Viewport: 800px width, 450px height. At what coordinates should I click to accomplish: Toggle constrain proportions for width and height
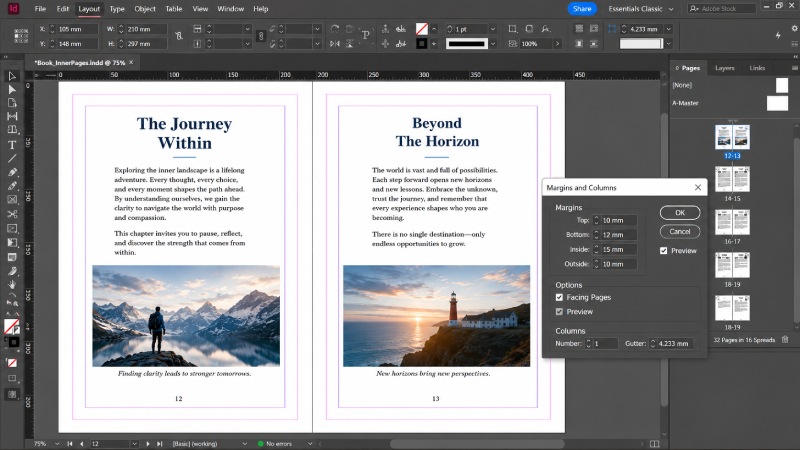click(179, 36)
